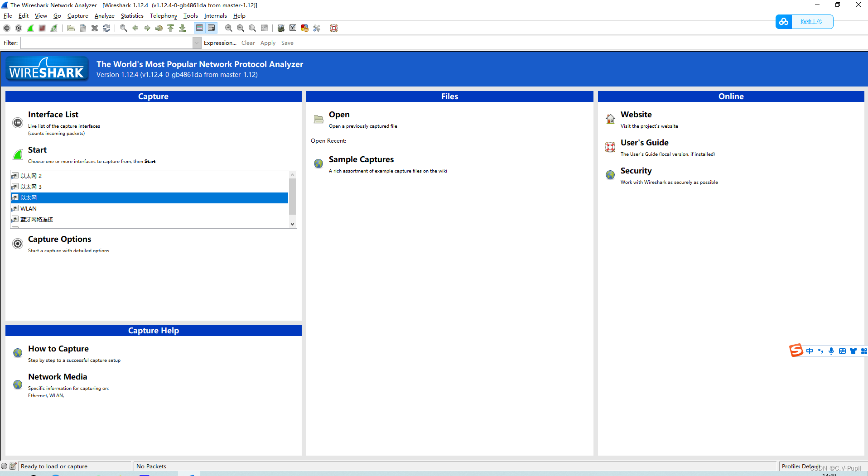Jump to first packet icon
868x476 pixels.
[x=171, y=28]
